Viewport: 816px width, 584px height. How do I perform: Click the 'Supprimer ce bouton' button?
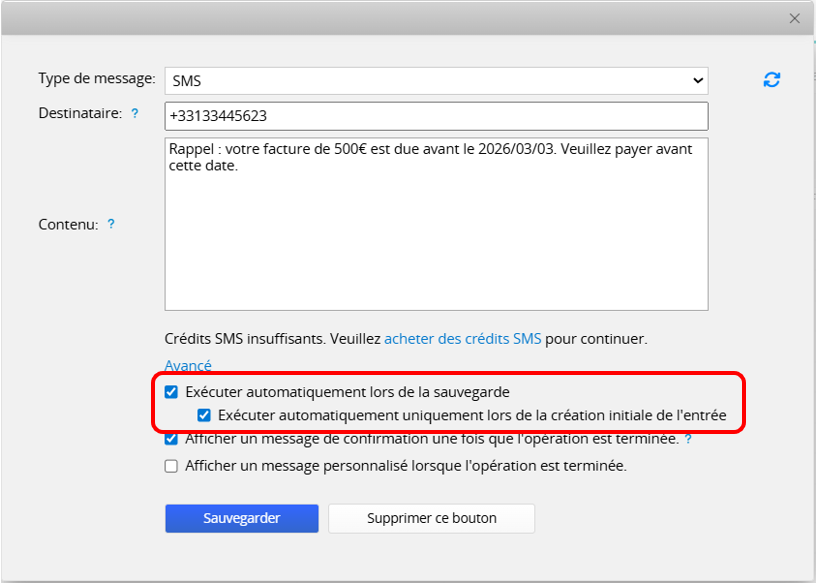click(x=431, y=518)
